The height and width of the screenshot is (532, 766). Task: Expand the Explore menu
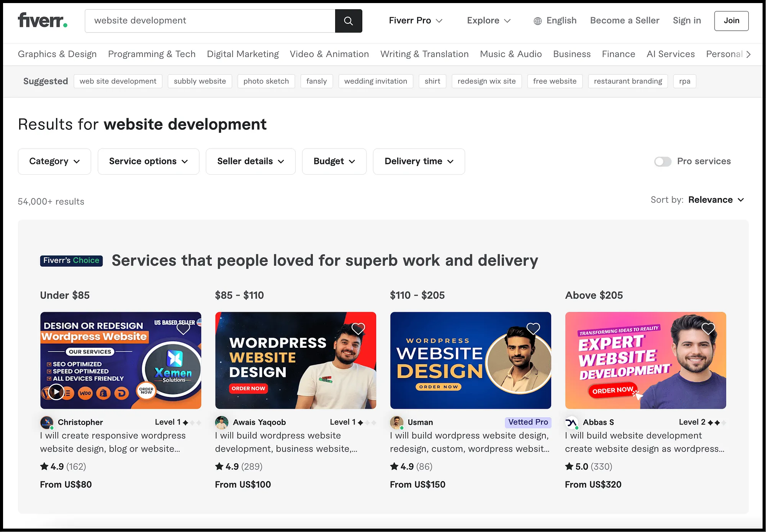pos(489,21)
